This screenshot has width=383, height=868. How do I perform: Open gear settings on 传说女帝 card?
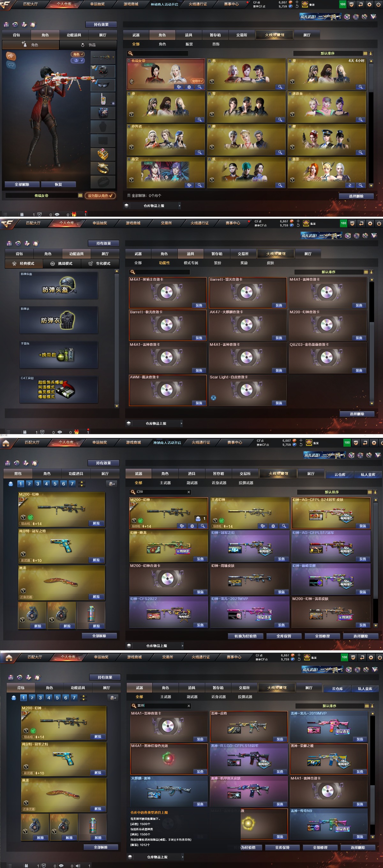coord(189,87)
